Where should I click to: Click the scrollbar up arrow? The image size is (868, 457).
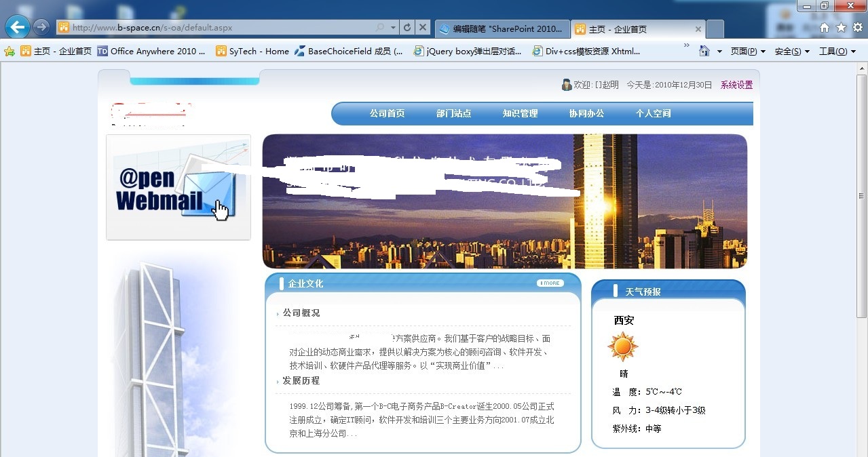(x=862, y=67)
